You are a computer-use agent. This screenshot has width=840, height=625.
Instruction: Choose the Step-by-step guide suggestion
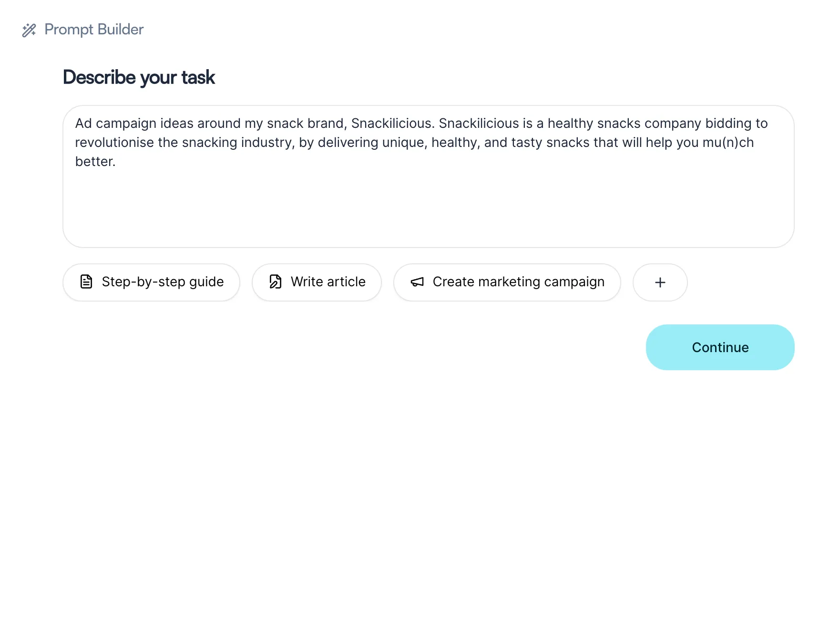(151, 282)
